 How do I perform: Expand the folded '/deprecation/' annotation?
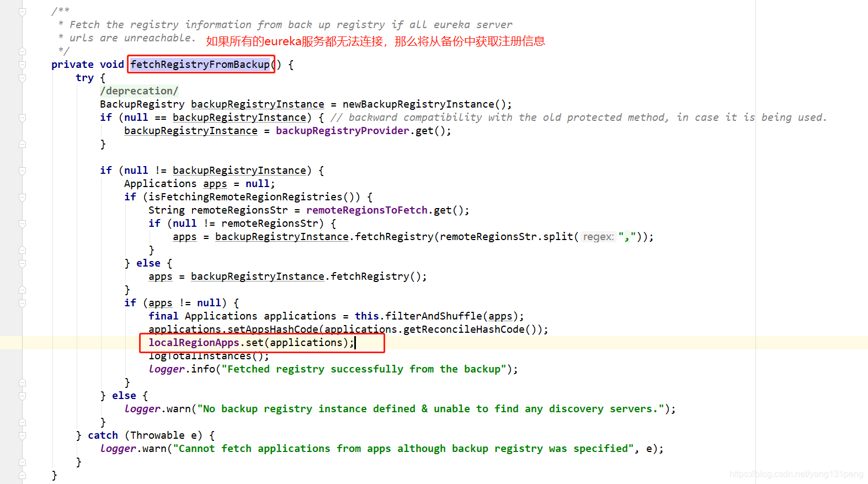(139, 91)
